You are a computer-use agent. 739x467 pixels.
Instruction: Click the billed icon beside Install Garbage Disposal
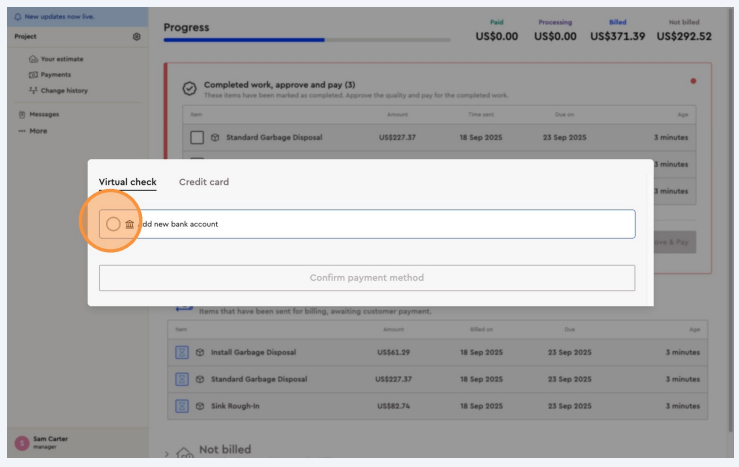[x=182, y=352]
